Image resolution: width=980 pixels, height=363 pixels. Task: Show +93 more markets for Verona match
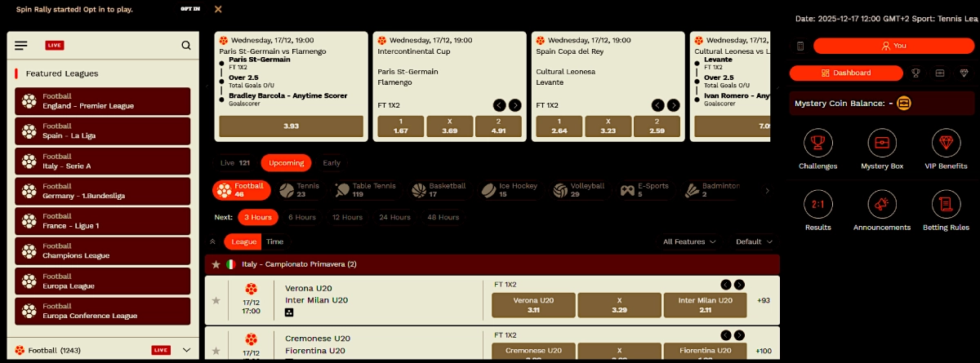(764, 300)
